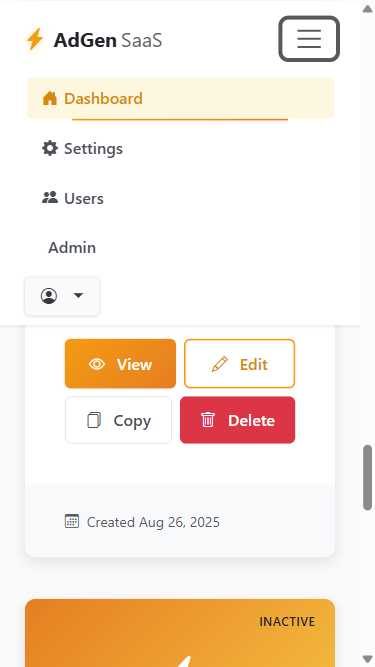Click the Copy button
This screenshot has width=375, height=667.
[118, 420]
